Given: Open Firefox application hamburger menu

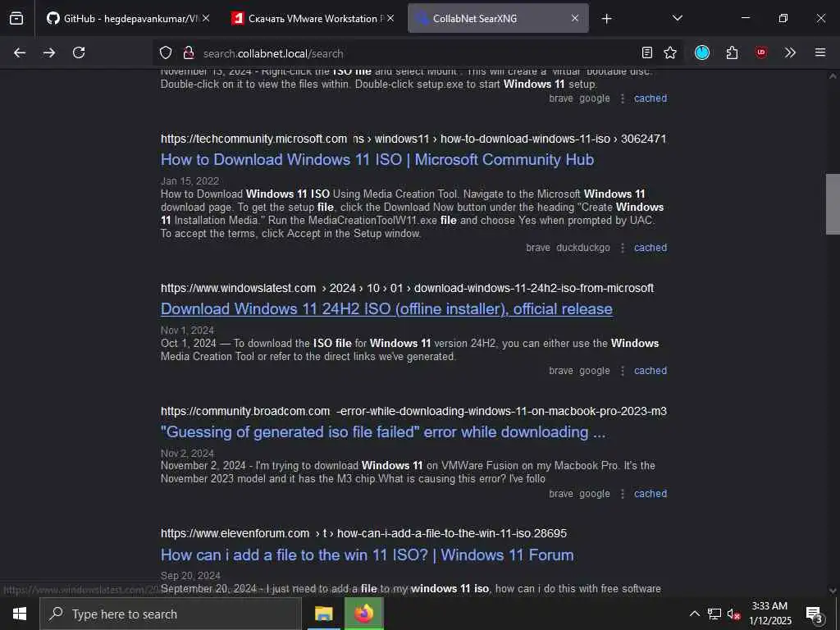Looking at the screenshot, I should coord(820,52).
